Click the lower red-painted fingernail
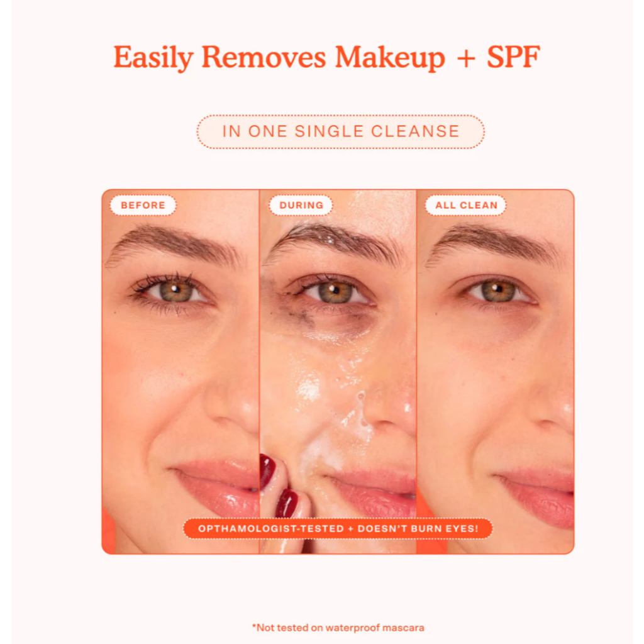Viewport: 644px width, 644px height. 286,502
